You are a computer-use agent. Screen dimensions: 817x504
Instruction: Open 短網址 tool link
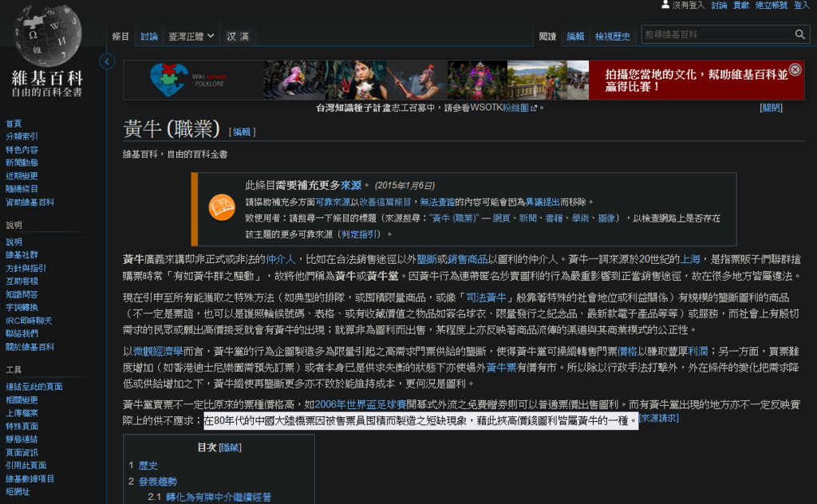(x=18, y=491)
